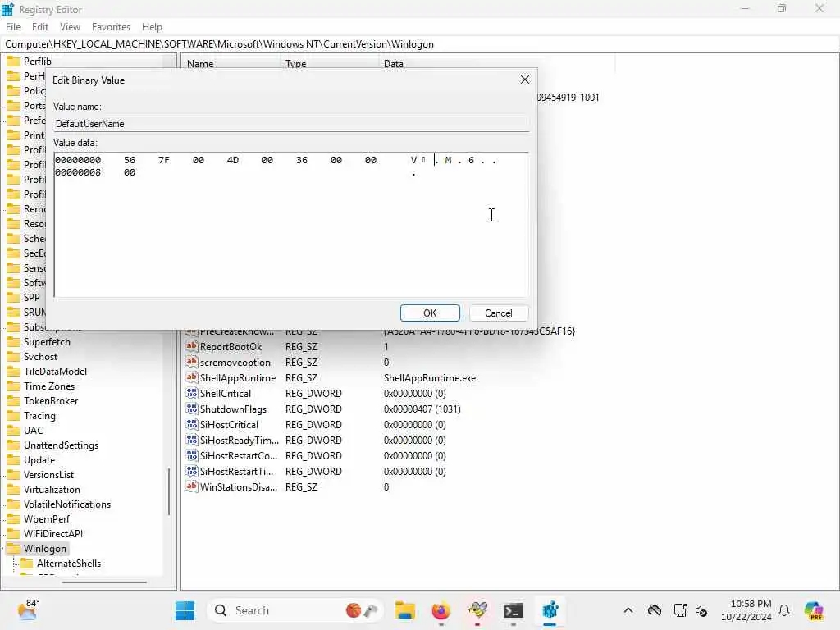Select the Tracing key
The height and width of the screenshot is (630, 840).
[39, 416]
